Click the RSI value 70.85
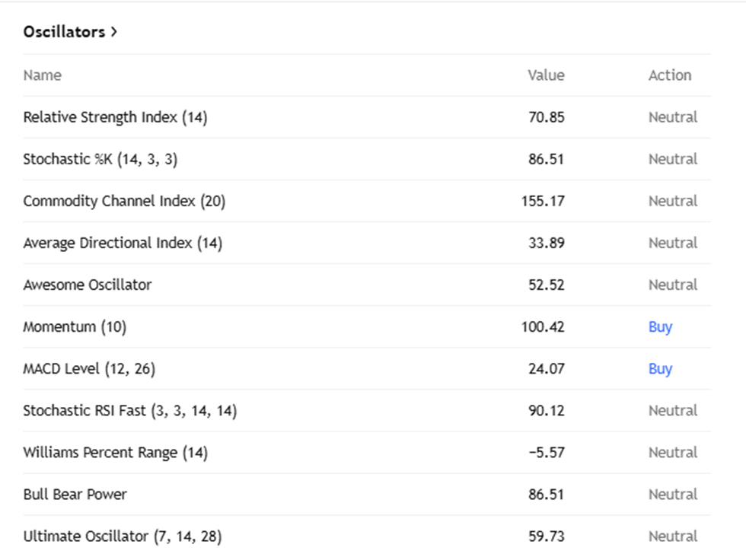Image resolution: width=746 pixels, height=560 pixels. (x=546, y=117)
